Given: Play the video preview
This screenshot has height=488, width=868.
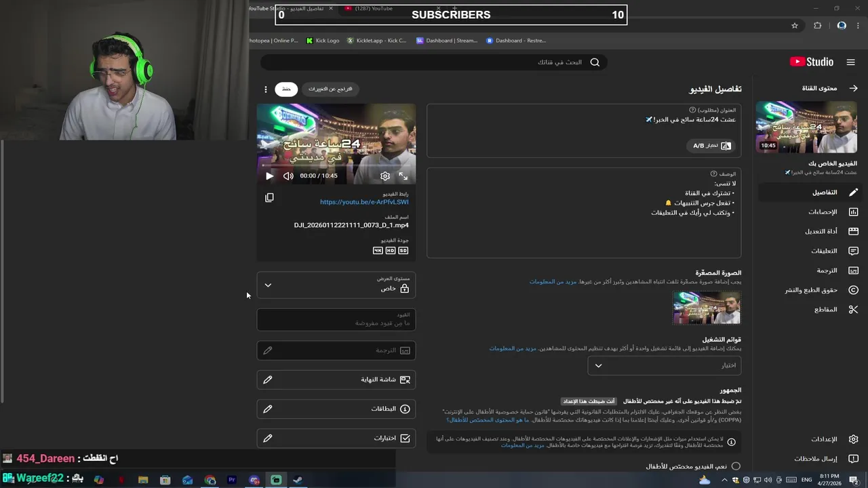Looking at the screenshot, I should pos(269,176).
